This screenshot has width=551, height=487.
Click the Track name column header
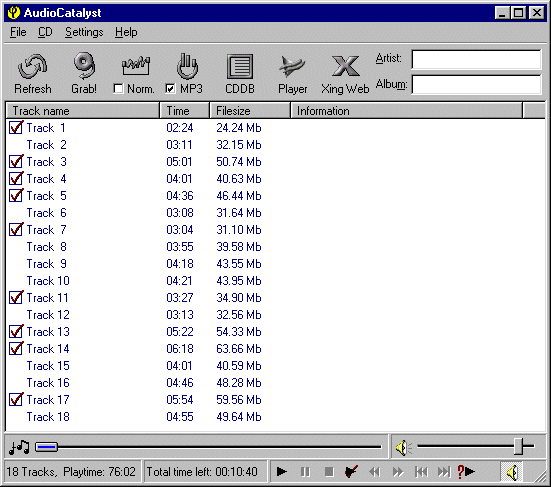(x=83, y=111)
